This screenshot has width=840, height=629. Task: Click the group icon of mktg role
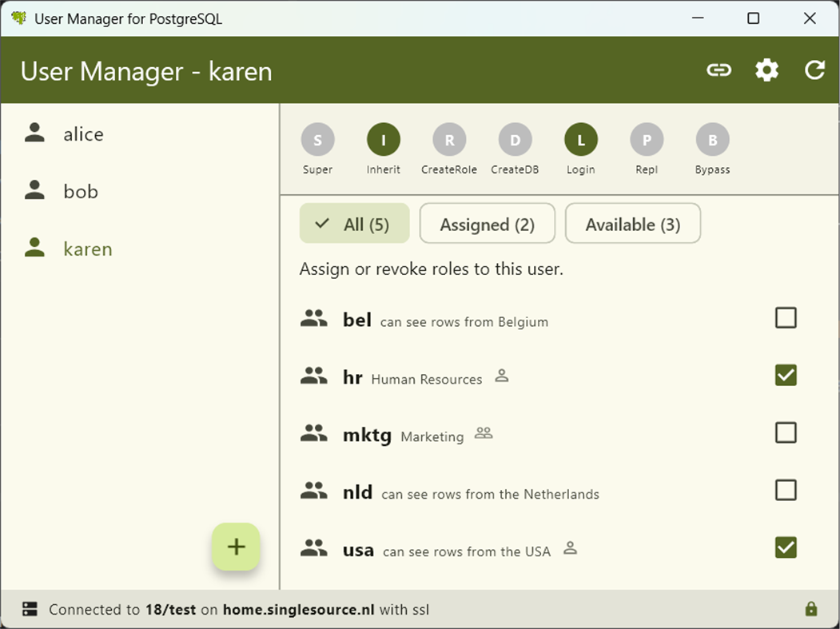tap(314, 433)
